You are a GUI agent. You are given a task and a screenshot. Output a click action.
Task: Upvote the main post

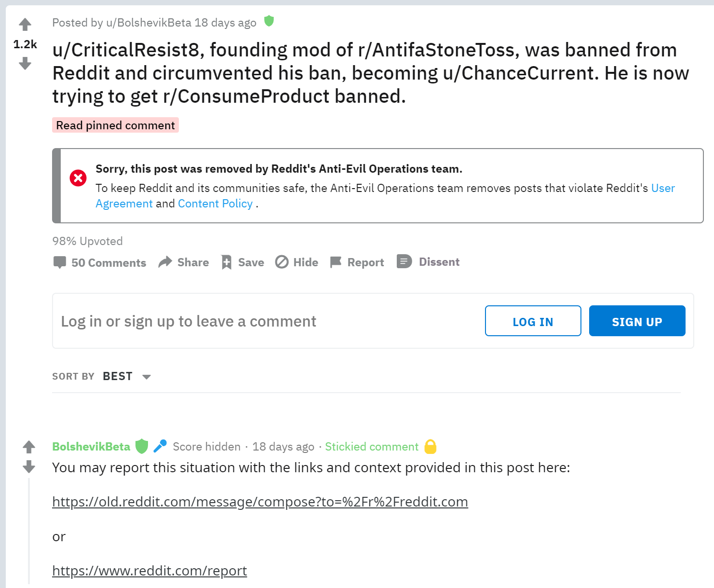25,24
